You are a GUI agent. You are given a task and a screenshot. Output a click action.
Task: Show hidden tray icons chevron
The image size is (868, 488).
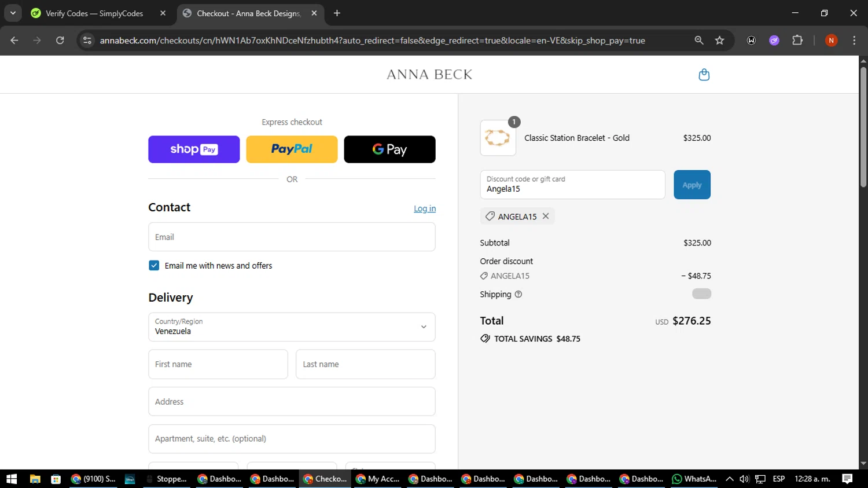(730, 479)
